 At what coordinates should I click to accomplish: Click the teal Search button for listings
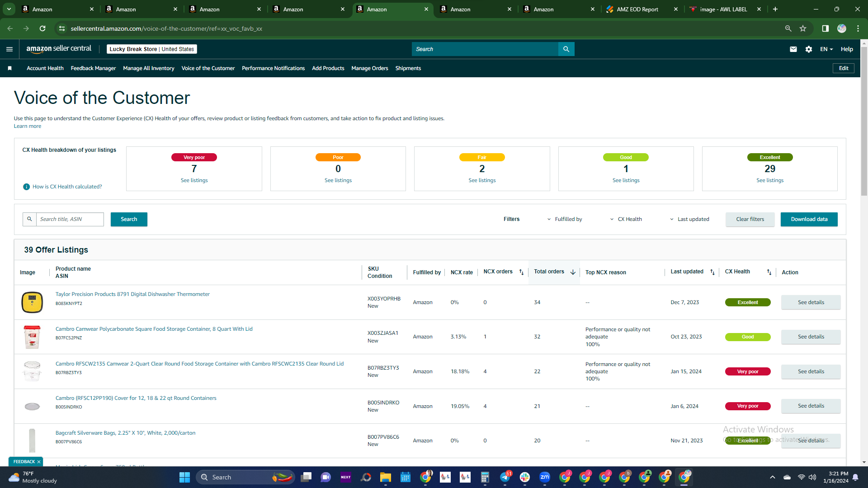pos(129,219)
